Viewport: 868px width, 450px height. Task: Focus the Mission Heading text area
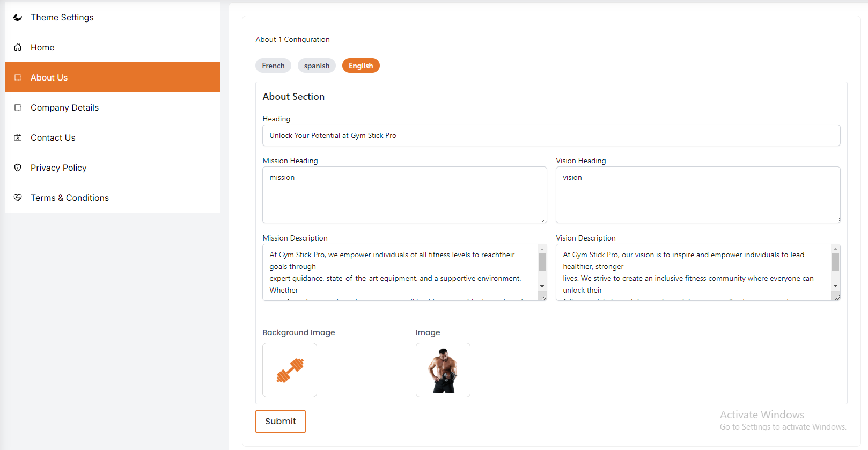pos(404,195)
